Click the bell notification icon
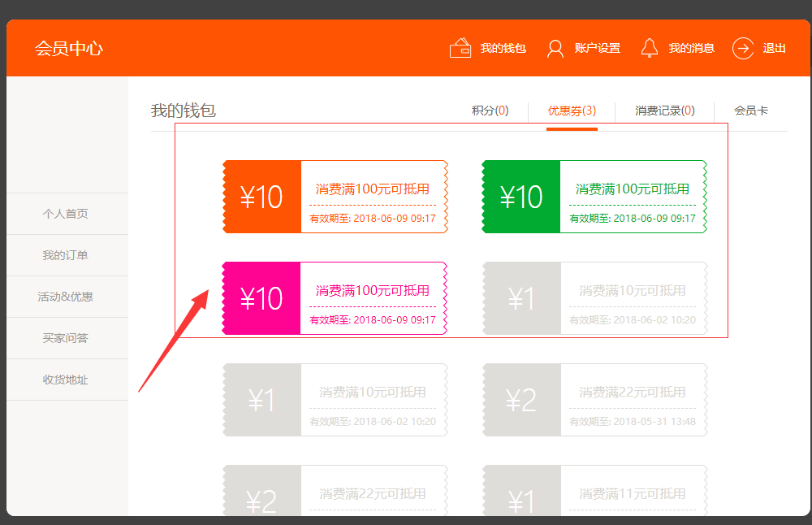The width and height of the screenshot is (812, 525). point(649,49)
